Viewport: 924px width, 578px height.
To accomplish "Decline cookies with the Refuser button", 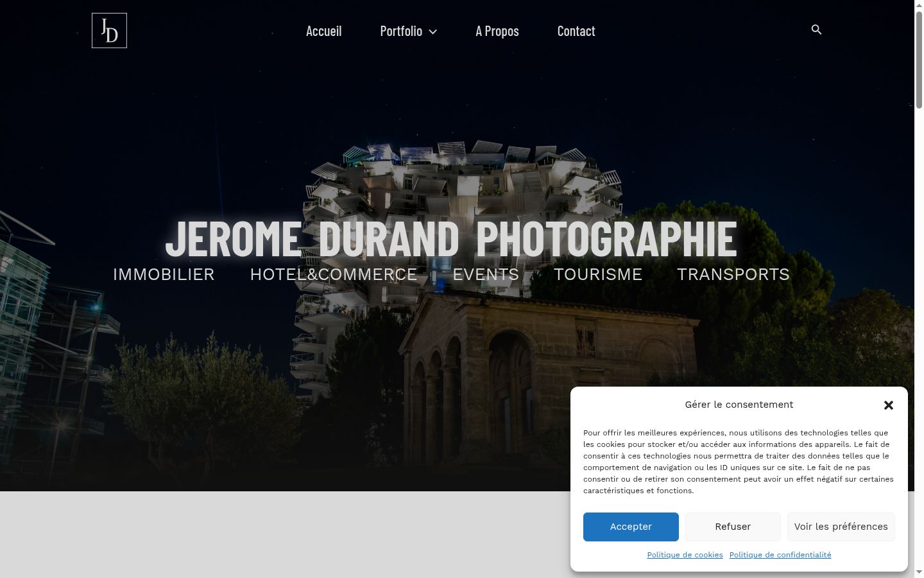I will click(733, 527).
